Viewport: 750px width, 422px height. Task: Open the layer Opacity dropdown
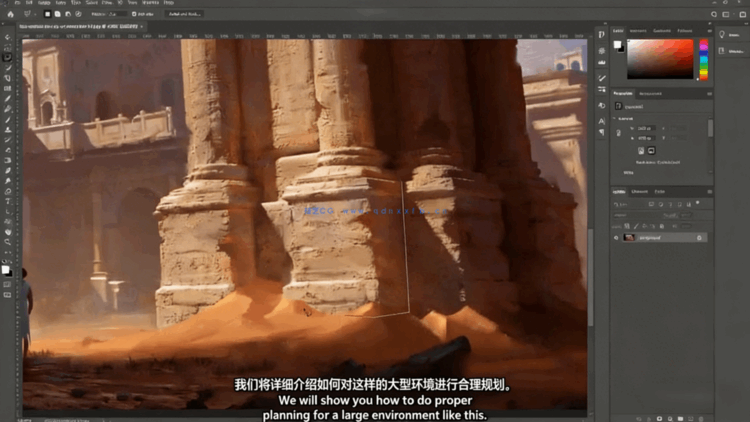tap(686, 215)
